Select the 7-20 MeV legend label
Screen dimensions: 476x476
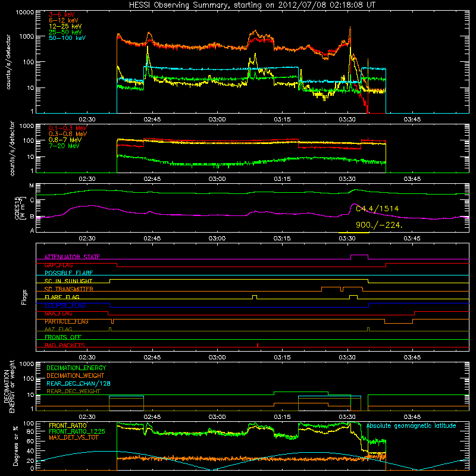pos(64,146)
